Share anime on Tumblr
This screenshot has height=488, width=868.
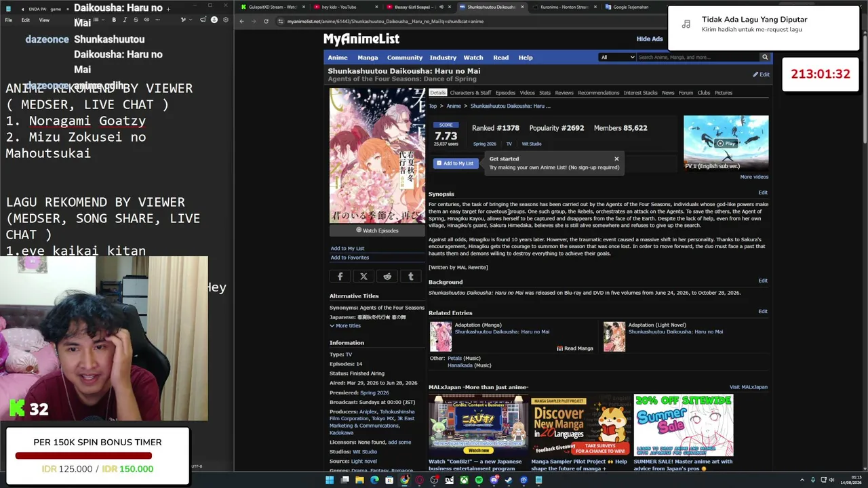point(410,277)
